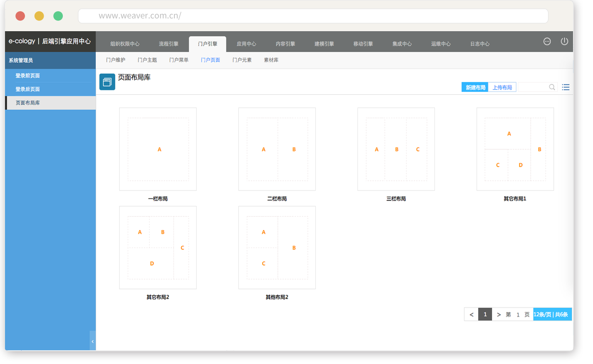Choose the 其它布局1 layout thumbnail
Viewport: 593px width, 364px height.
515,149
